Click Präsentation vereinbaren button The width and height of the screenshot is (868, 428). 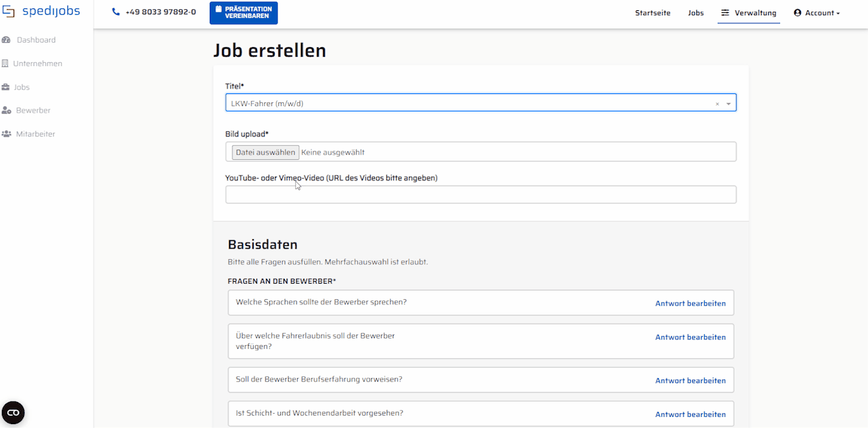click(243, 13)
